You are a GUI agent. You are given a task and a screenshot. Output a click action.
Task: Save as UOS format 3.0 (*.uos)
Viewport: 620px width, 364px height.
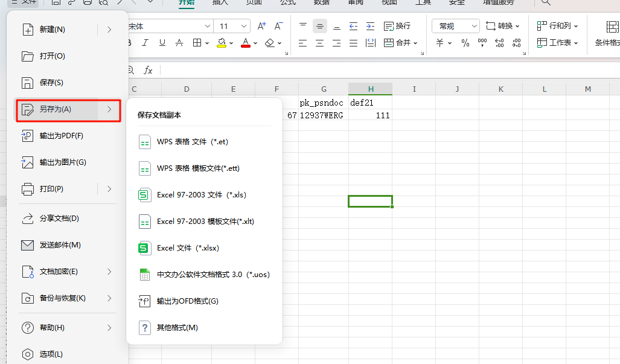click(204, 275)
